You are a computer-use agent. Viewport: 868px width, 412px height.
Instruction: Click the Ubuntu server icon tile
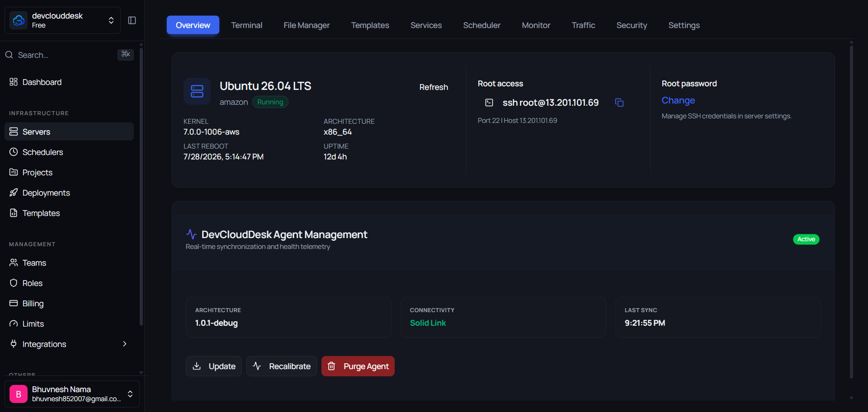pos(197,91)
